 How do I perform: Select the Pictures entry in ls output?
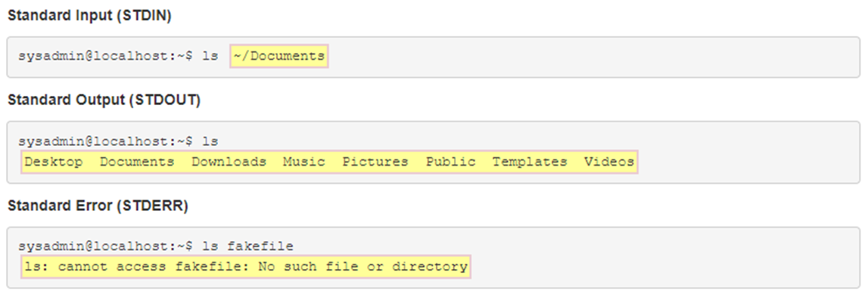point(375,162)
